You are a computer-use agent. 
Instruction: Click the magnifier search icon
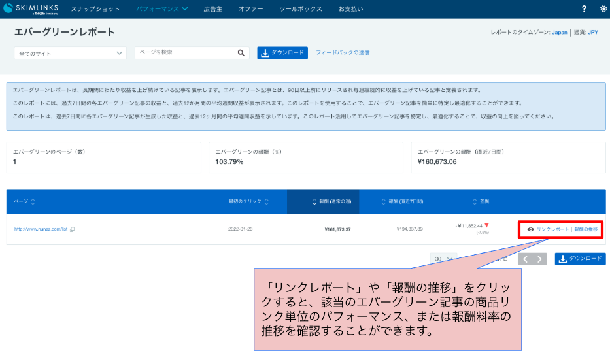(241, 53)
